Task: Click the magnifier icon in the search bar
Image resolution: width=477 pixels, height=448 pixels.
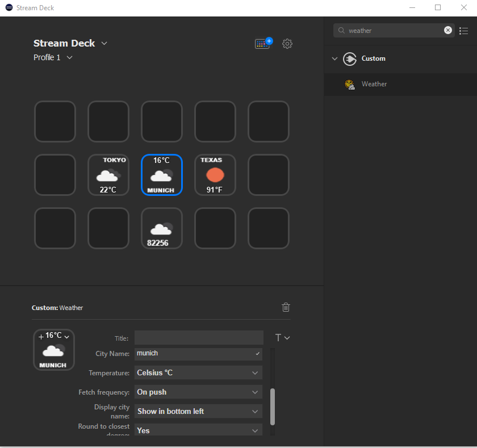Action: point(341,31)
